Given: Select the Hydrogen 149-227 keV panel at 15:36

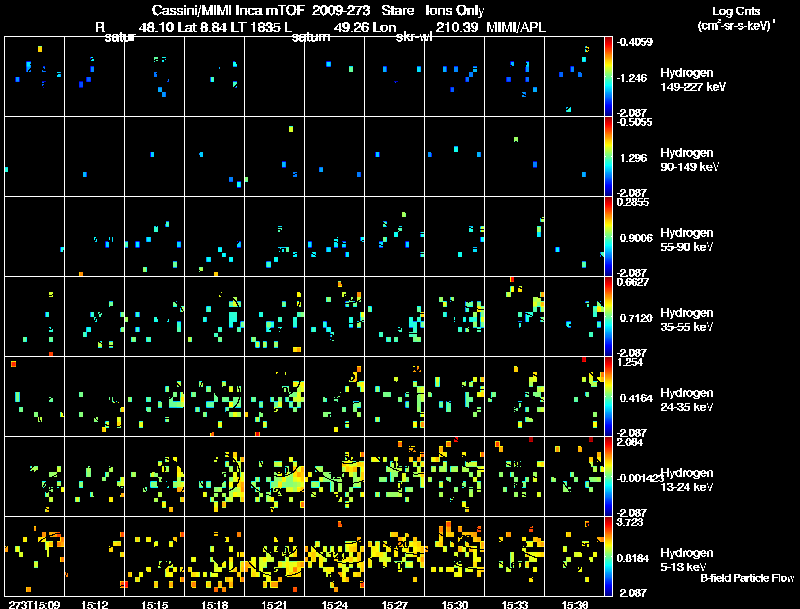Looking at the screenshot, I should [x=574, y=77].
